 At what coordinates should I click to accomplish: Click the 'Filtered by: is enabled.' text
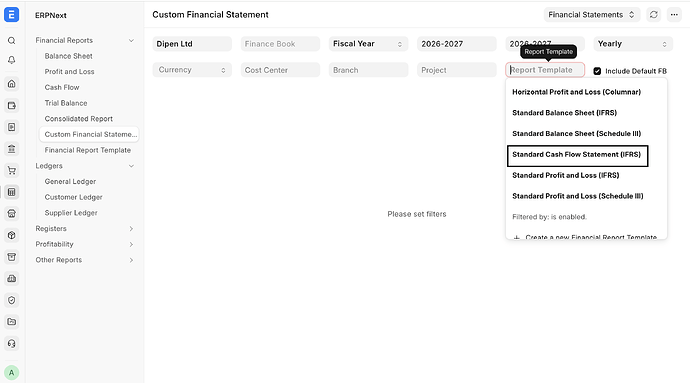[549, 217]
